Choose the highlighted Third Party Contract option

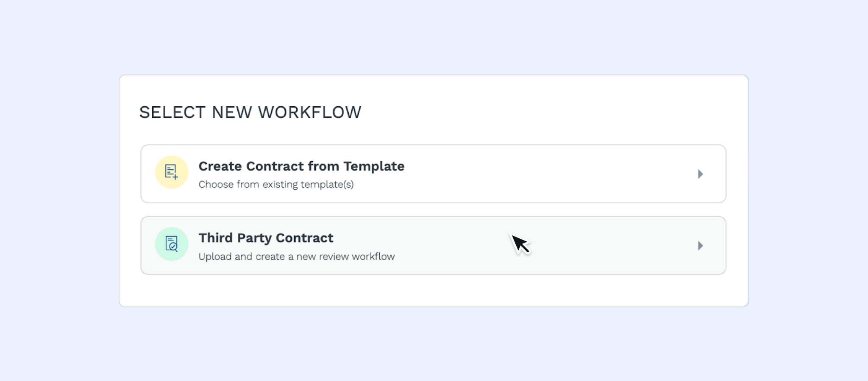(x=433, y=246)
